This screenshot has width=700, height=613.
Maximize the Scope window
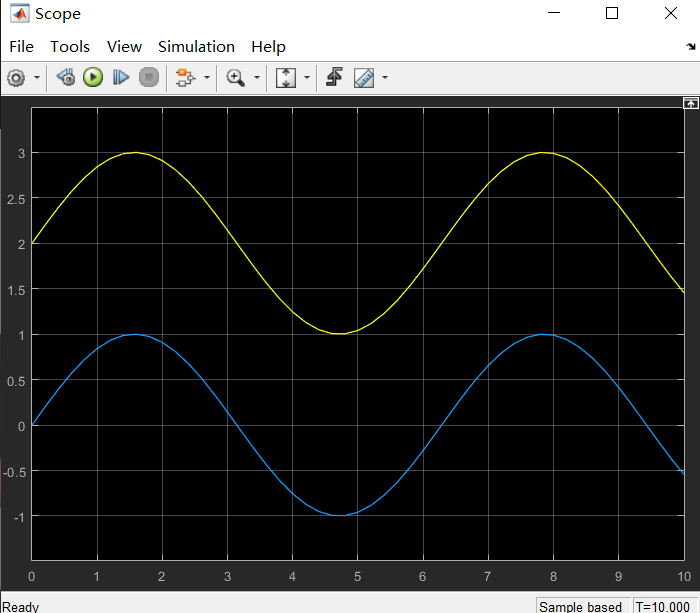tap(612, 13)
